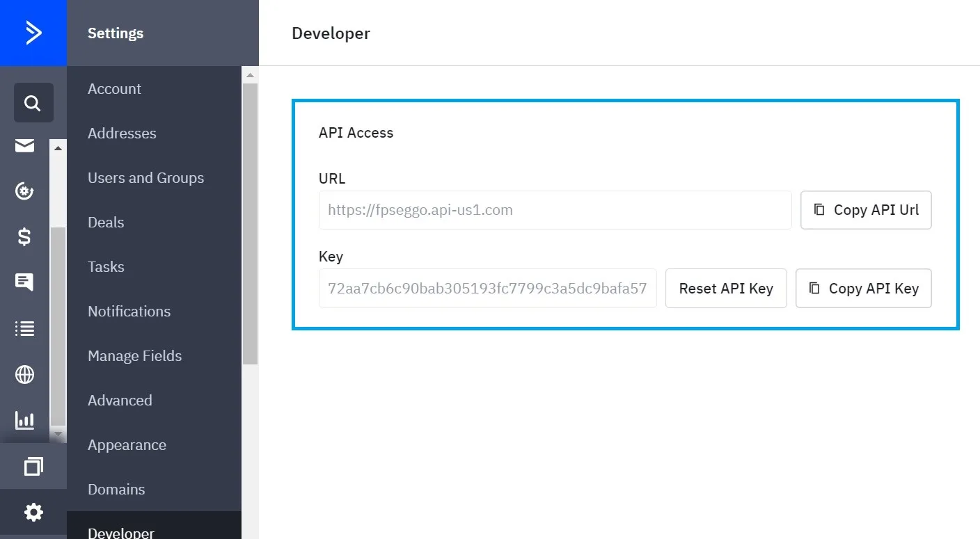Click the copy icon in Copy API Key
Viewport: 980px width, 539px height.
coord(814,288)
